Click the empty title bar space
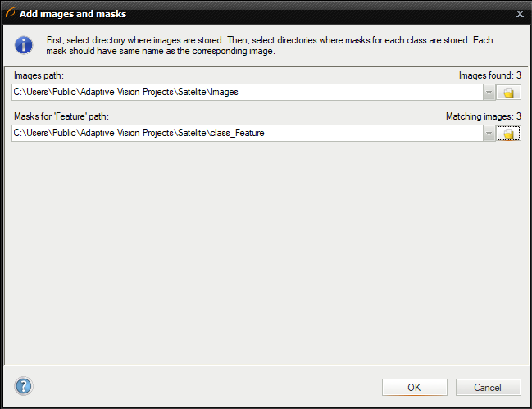 pyautogui.click(x=328, y=14)
